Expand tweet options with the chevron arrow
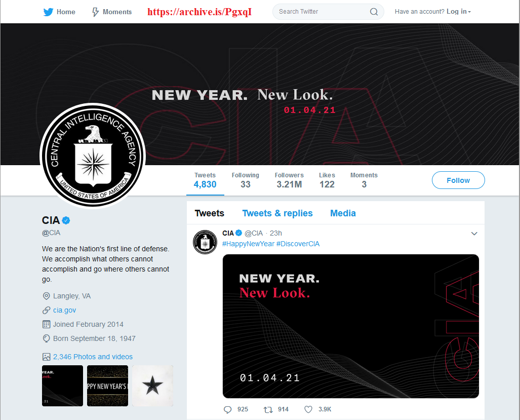This screenshot has height=420, width=520. [474, 233]
